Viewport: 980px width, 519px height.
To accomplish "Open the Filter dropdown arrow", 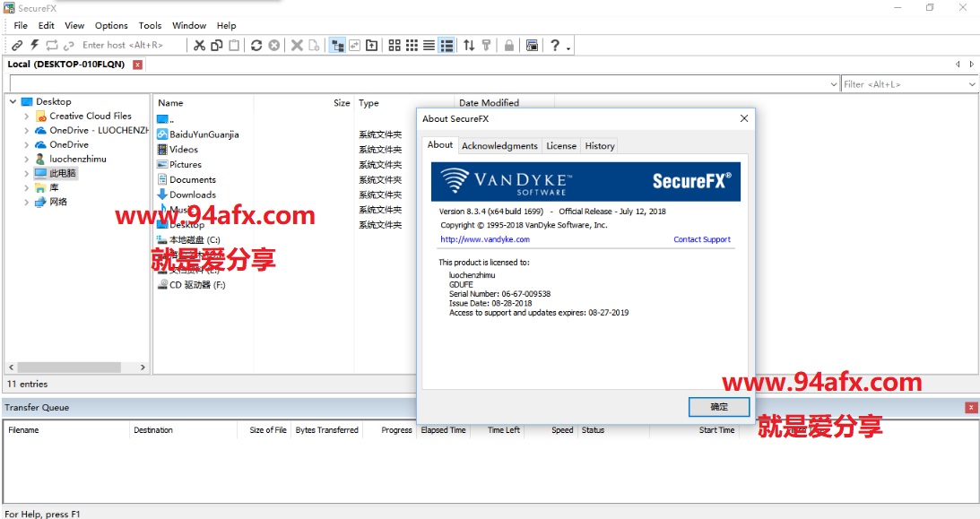I will pyautogui.click(x=972, y=84).
